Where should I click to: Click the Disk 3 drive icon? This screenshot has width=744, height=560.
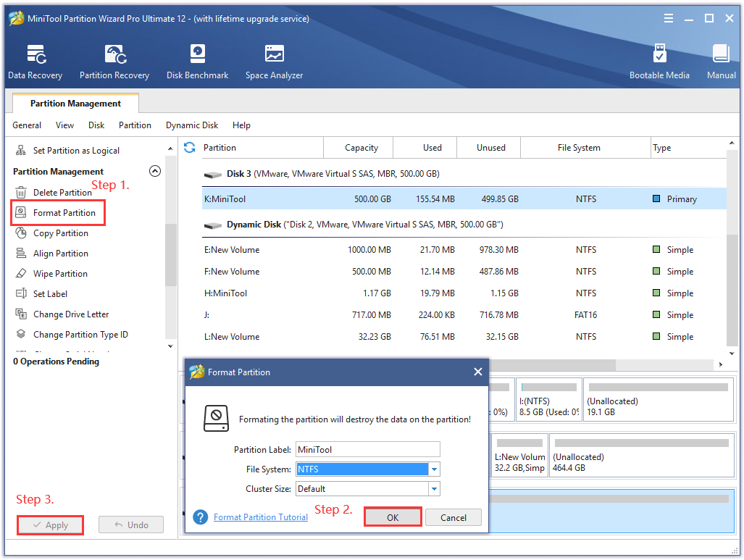point(212,175)
